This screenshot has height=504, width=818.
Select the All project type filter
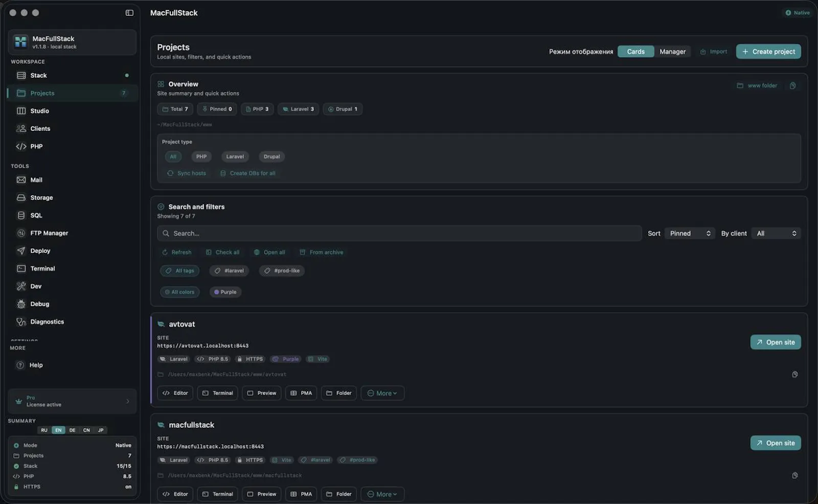point(173,157)
